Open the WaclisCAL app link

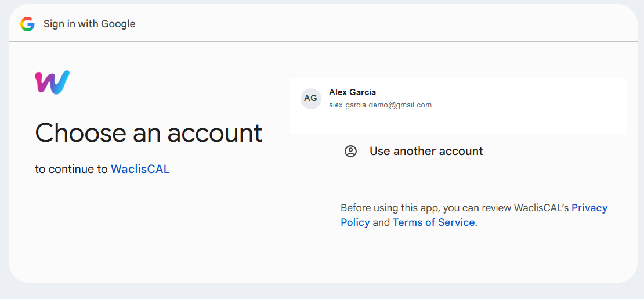coord(140,169)
